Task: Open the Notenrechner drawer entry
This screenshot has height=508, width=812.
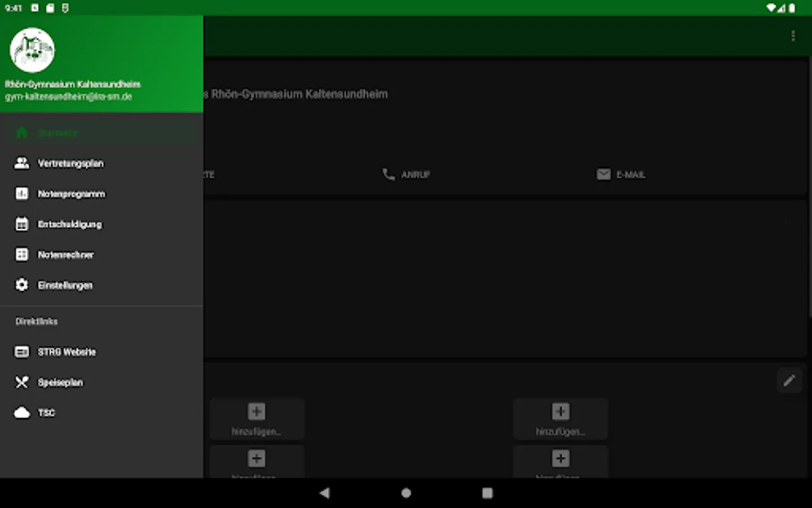Action: (101, 255)
